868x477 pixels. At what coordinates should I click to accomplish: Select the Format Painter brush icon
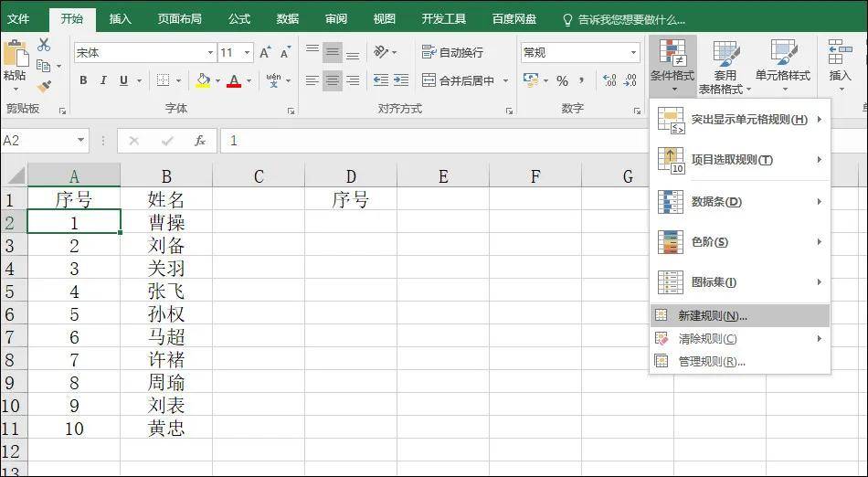tap(44, 86)
